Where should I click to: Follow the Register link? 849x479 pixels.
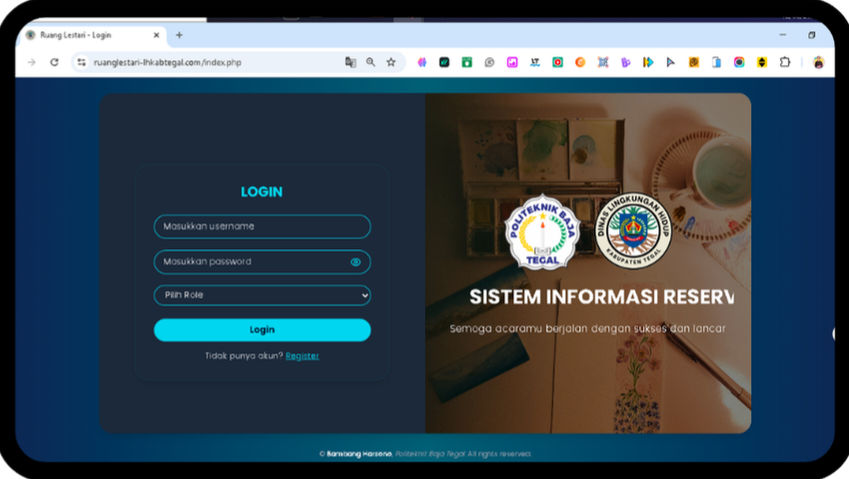302,356
